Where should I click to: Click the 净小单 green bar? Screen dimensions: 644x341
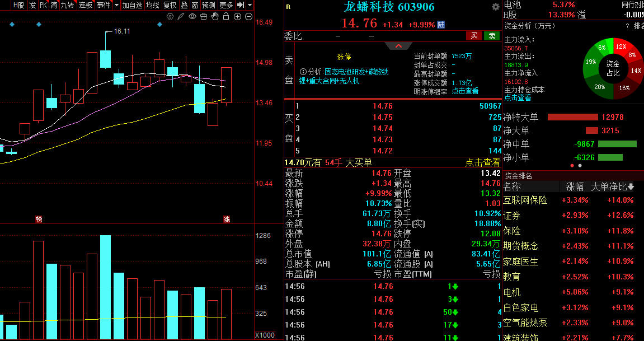(610, 157)
